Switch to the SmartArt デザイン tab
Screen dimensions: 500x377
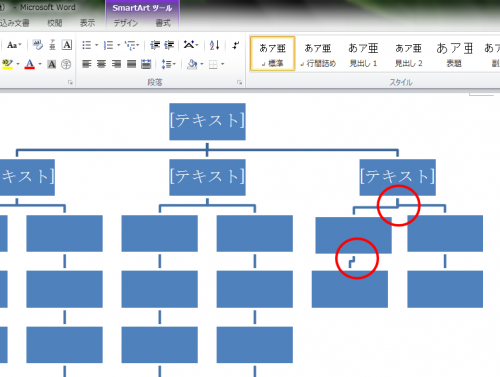tap(126, 23)
